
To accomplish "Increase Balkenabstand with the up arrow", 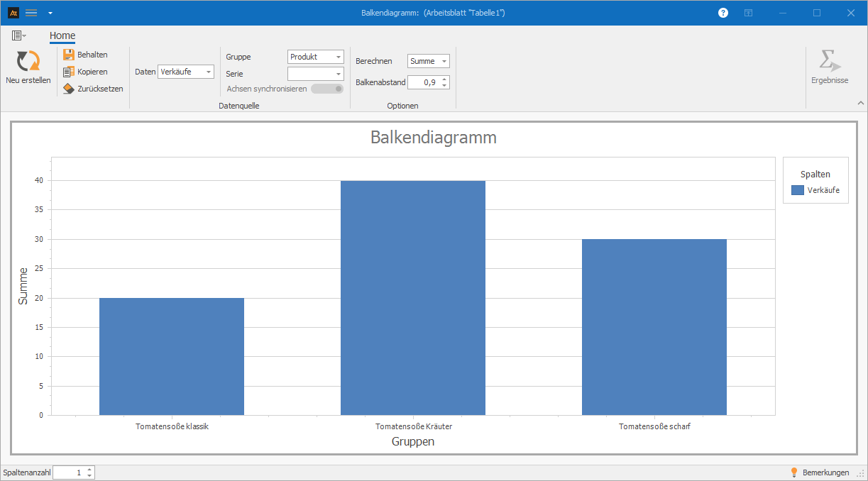I will click(444, 79).
